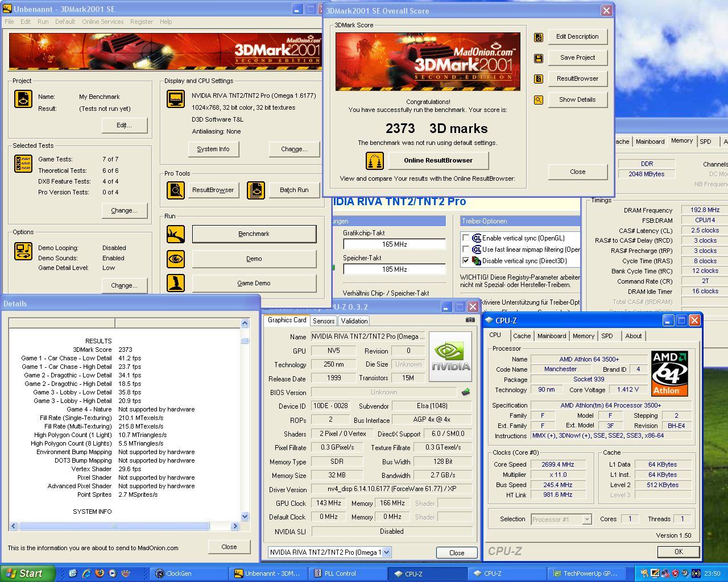The width and height of the screenshot is (728, 582).
Task: Open the About tab in CPU-Z
Action: [633, 336]
